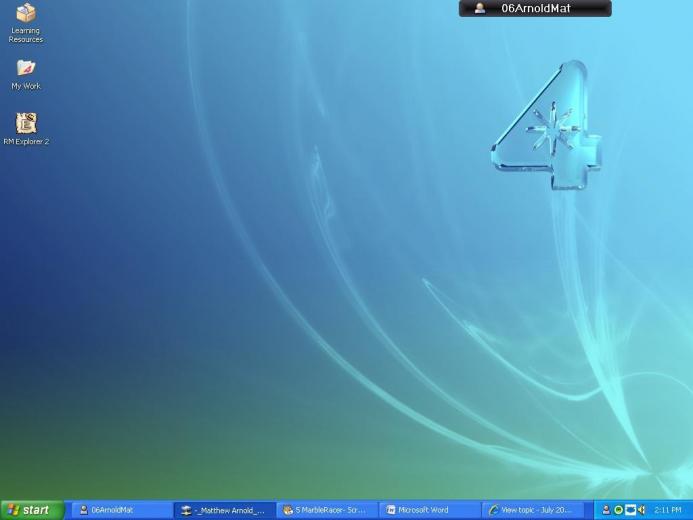Open volume control speaker tray icon

642,510
